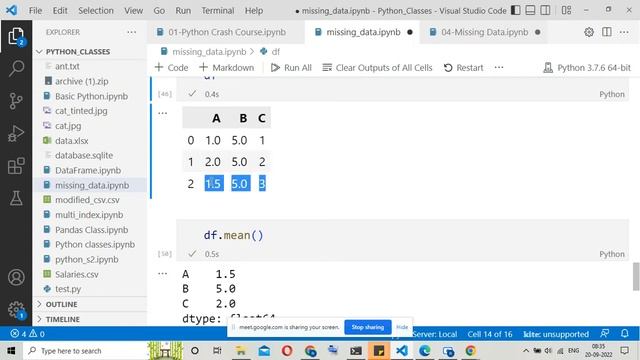The image size is (640, 360).
Task: Open notifications bell in status bar
Action: [624, 334]
